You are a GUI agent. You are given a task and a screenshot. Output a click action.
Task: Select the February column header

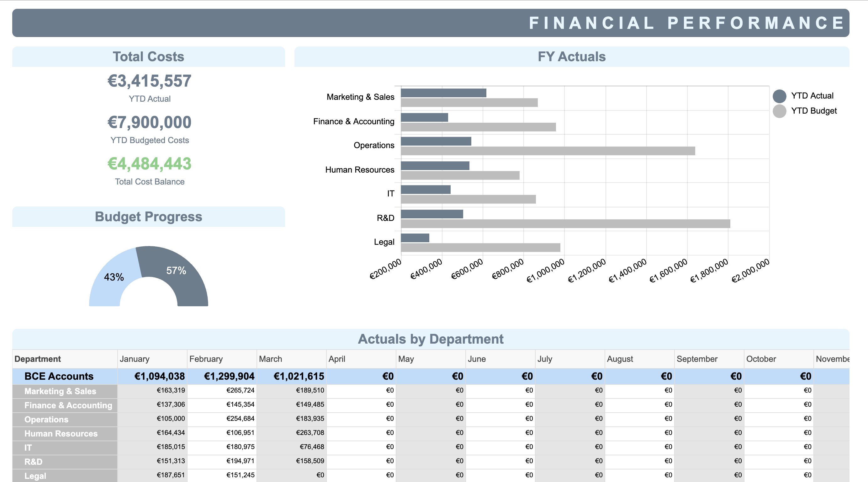pyautogui.click(x=206, y=359)
